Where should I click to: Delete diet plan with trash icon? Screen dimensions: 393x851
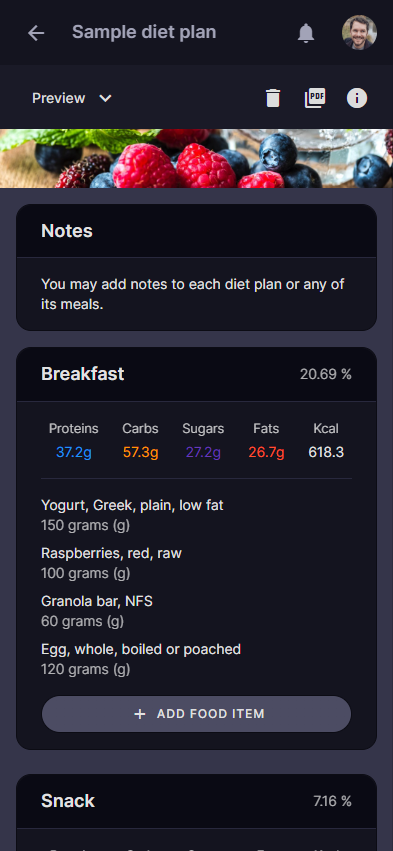[x=273, y=98]
